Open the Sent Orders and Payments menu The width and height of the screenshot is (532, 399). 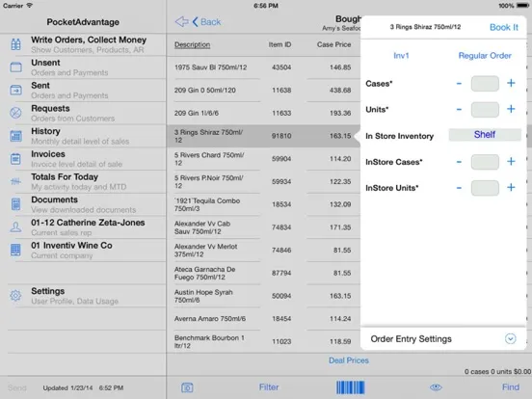click(83, 91)
